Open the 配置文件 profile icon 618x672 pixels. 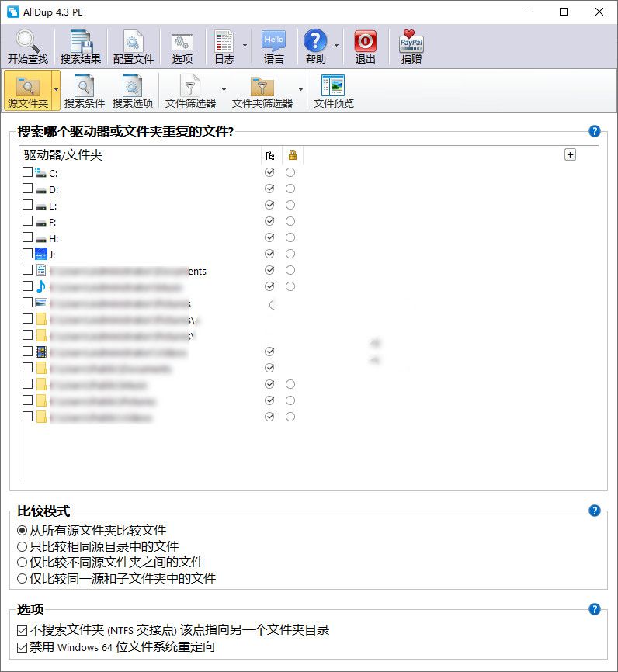(133, 41)
